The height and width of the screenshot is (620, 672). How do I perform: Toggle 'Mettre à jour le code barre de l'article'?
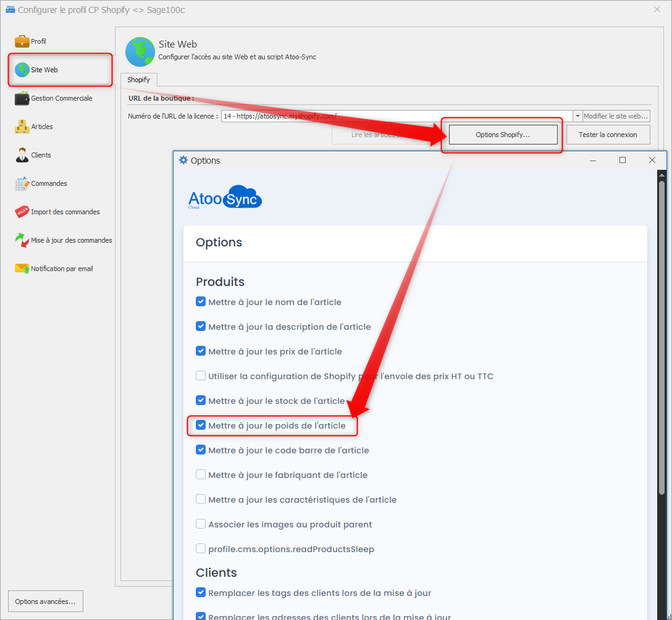[x=201, y=450]
